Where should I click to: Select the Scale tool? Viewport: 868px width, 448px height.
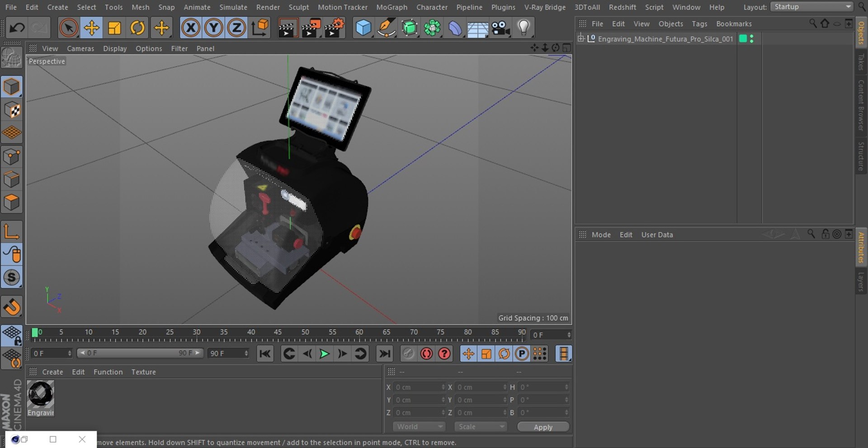(x=114, y=28)
